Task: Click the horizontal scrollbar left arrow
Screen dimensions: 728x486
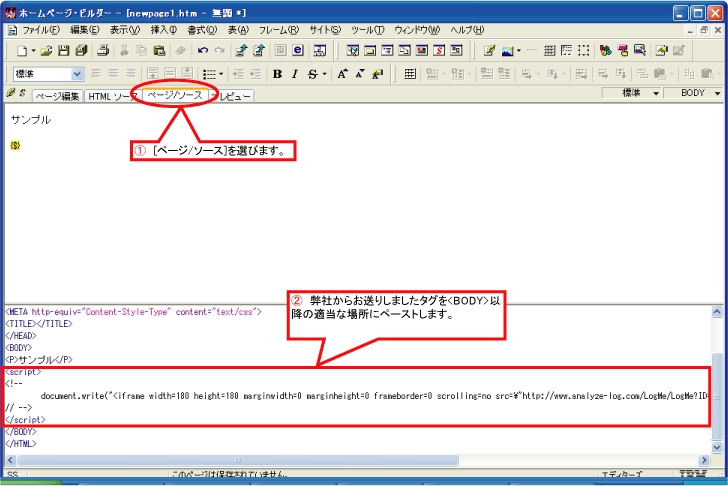Action: tap(11, 460)
